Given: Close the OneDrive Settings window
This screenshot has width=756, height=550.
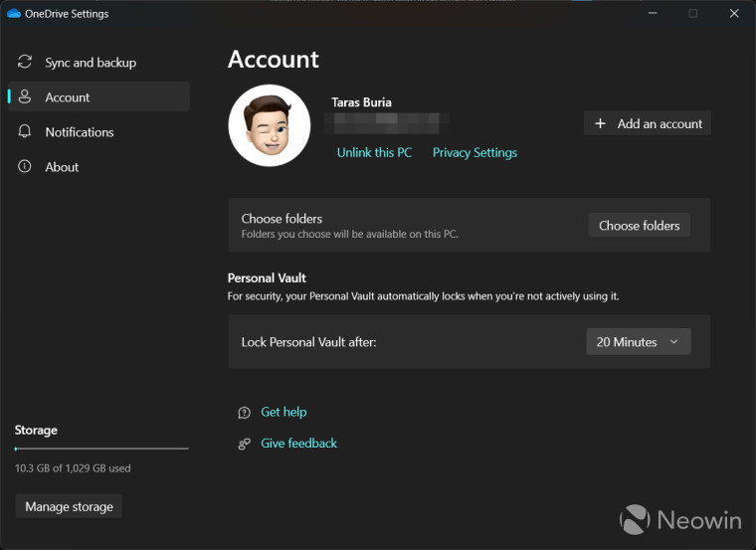Looking at the screenshot, I should click(x=734, y=13).
